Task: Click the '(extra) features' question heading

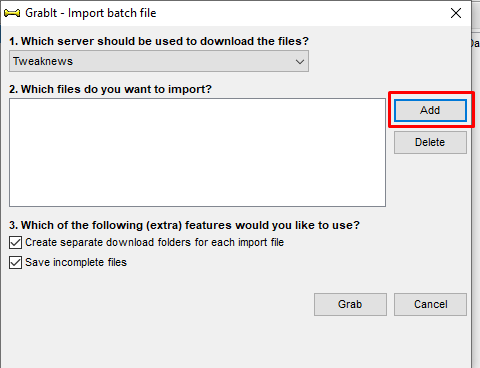Action: [x=184, y=225]
